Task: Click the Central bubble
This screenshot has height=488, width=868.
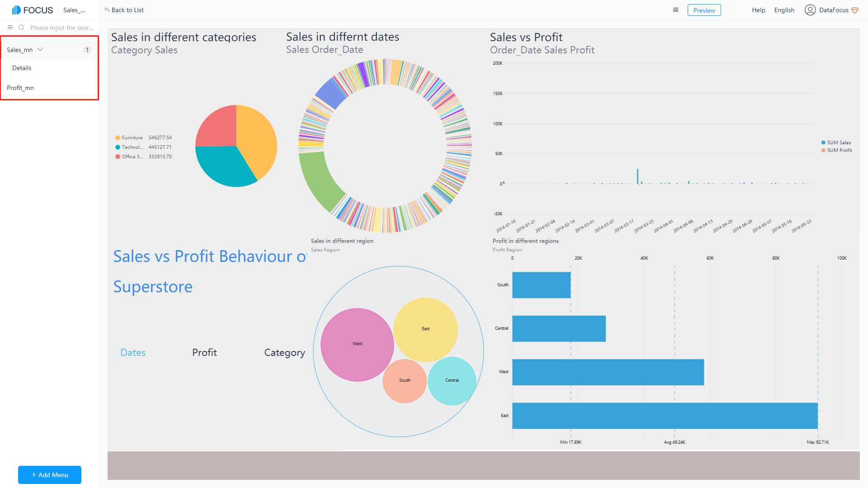Action: (452, 381)
